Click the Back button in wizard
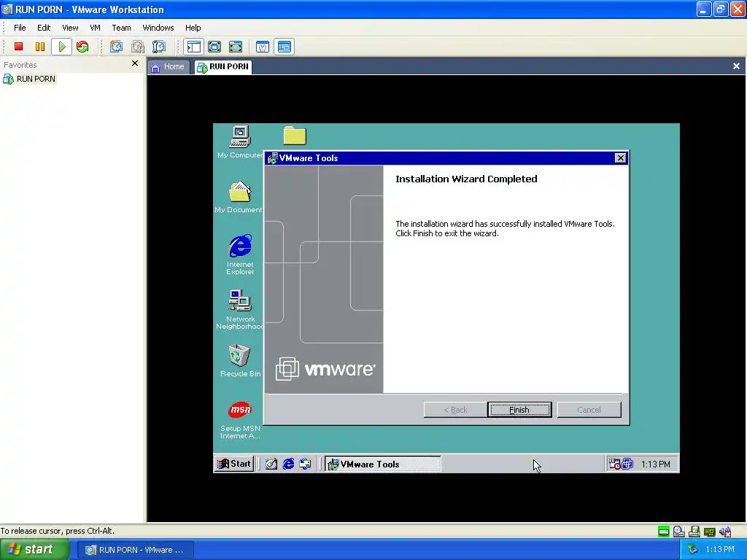747x560 pixels. pos(455,410)
